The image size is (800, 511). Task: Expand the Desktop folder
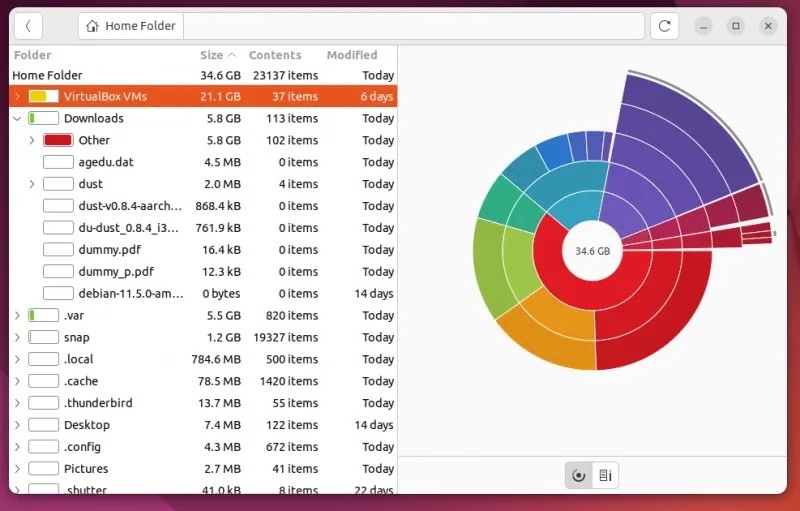pyautogui.click(x=18, y=425)
